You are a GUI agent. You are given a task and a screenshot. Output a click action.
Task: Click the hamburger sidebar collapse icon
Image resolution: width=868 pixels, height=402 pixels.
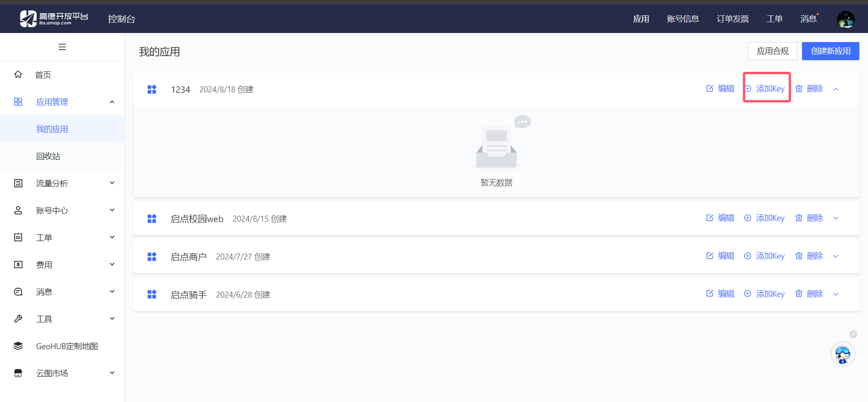tap(62, 47)
